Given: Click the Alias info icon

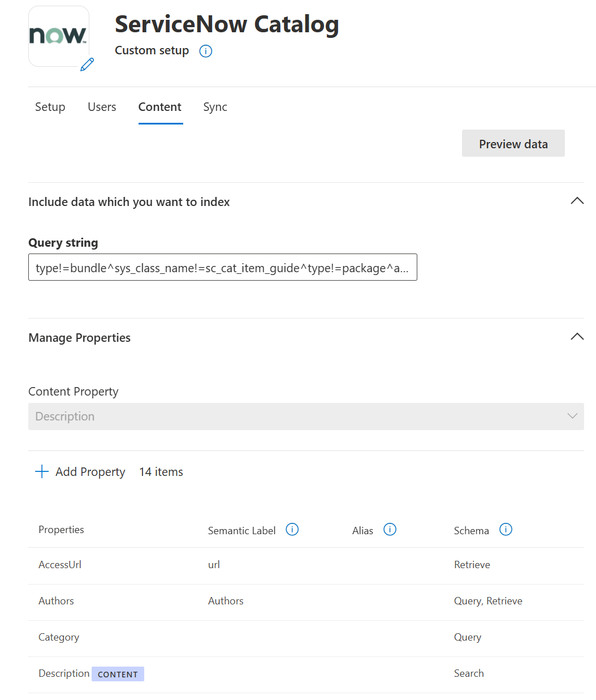Looking at the screenshot, I should [390, 529].
